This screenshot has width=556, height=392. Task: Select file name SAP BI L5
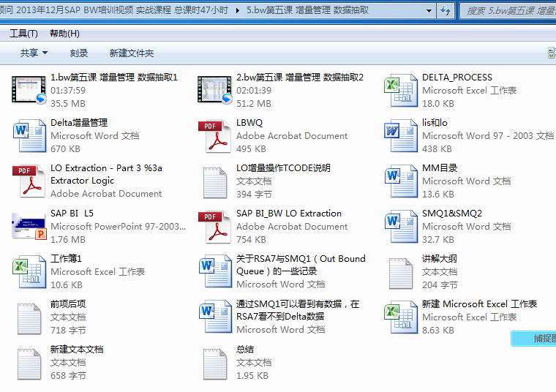72,214
